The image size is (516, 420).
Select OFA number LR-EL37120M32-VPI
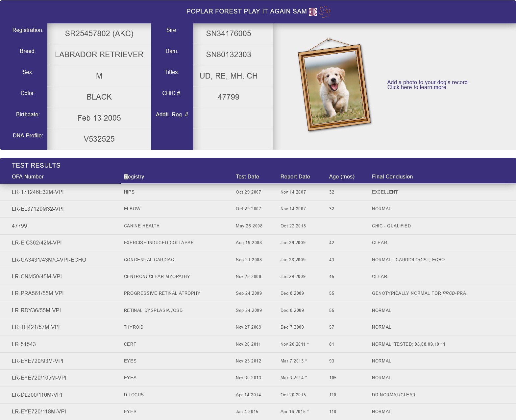tap(38, 209)
